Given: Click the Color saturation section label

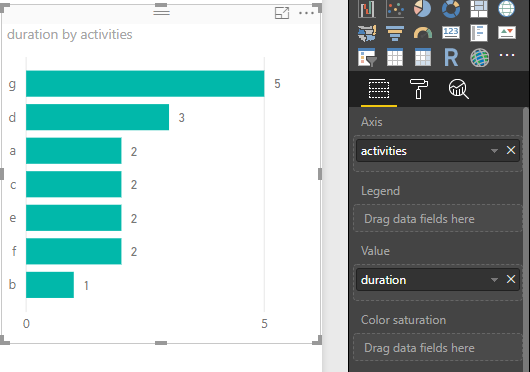Looking at the screenshot, I should [x=403, y=320].
